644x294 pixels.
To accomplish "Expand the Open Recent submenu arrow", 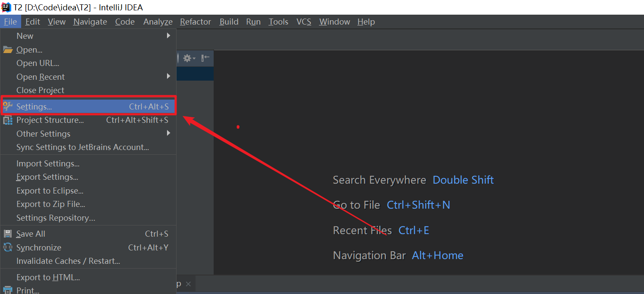I will (x=169, y=76).
